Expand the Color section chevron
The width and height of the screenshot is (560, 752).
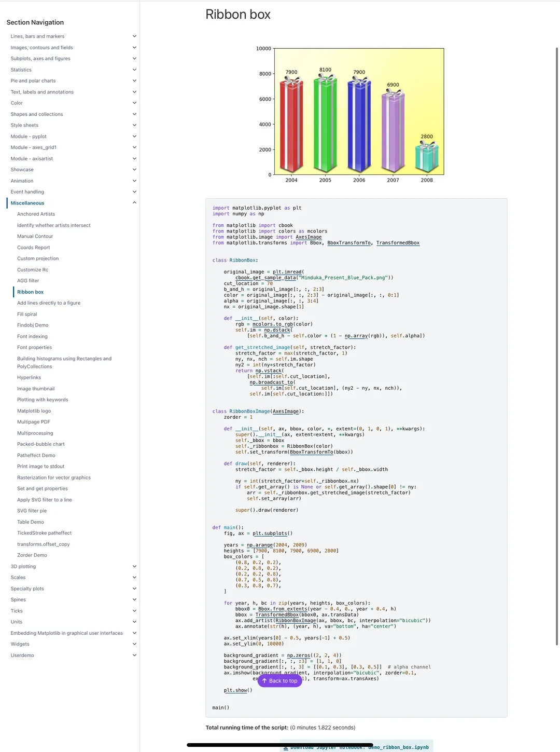tap(134, 103)
